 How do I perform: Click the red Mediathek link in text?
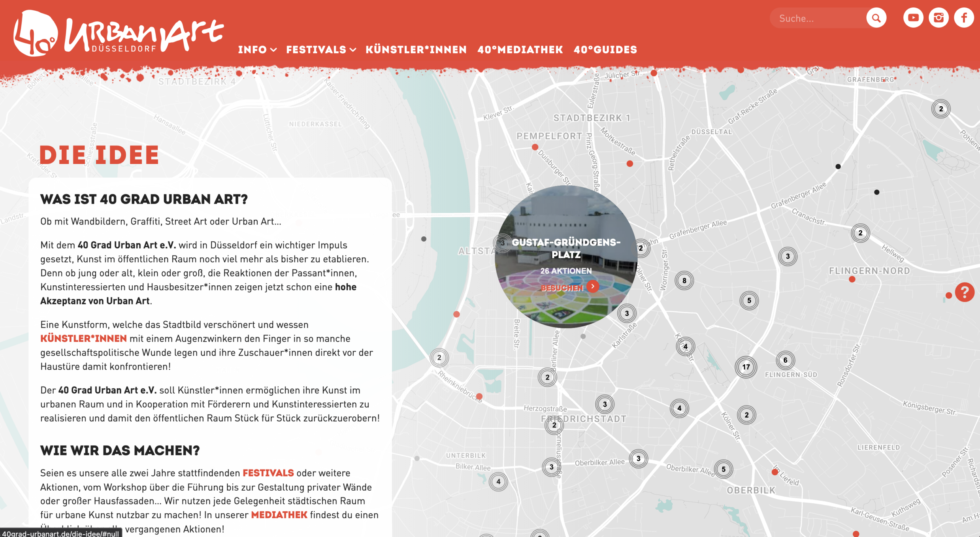(279, 515)
